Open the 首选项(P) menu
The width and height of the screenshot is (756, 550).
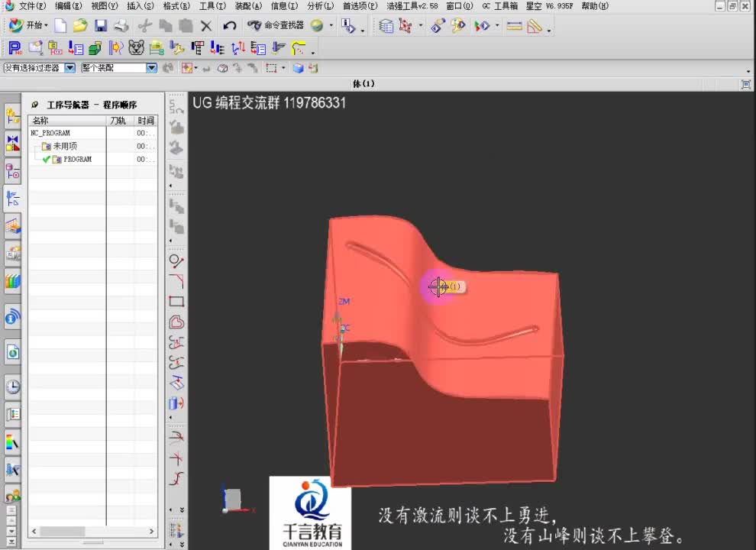tap(360, 6)
